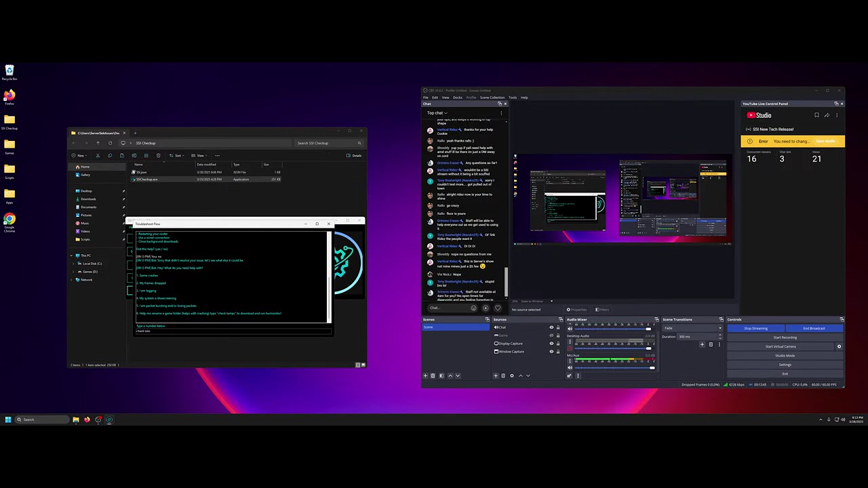The image size is (868, 488).
Task: Click Start Virtual Camera button
Action: tap(781, 346)
